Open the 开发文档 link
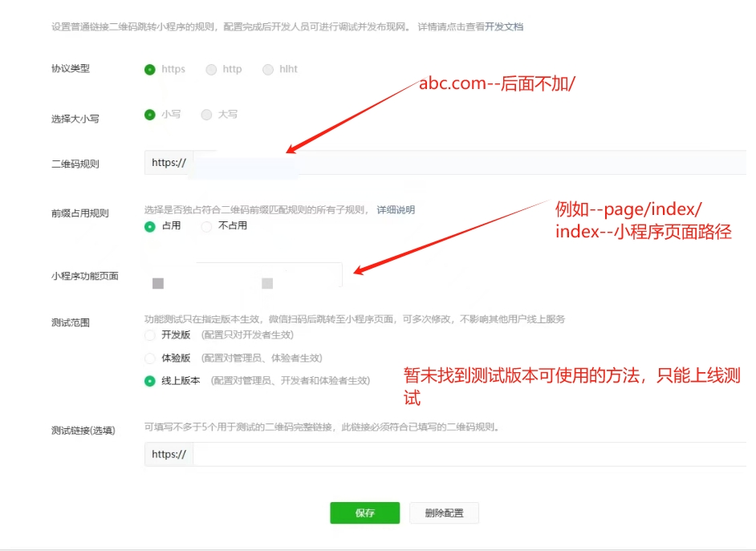 point(504,26)
